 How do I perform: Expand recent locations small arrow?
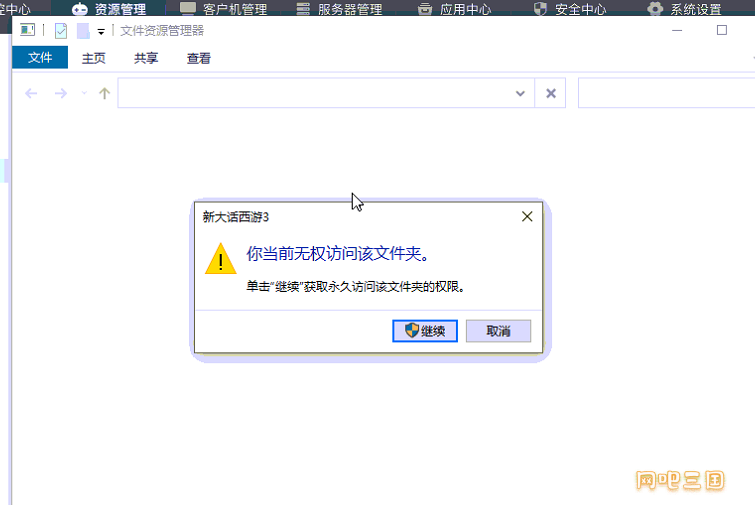(84, 93)
